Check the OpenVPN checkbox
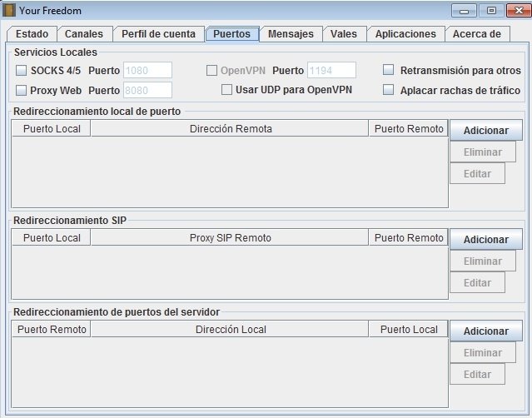 pyautogui.click(x=211, y=71)
